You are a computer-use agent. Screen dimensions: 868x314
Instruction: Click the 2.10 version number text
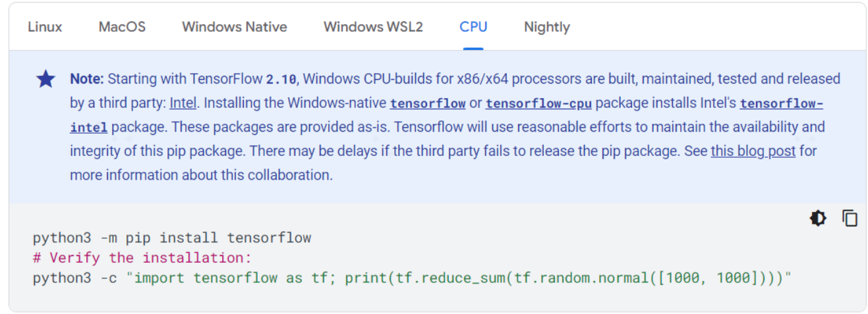click(281, 80)
